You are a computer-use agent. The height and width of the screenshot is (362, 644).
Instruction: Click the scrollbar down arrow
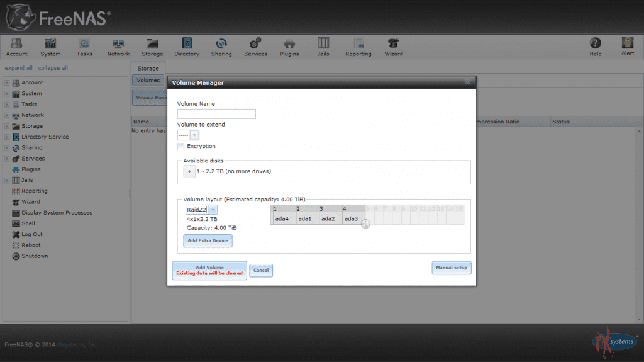(x=639, y=319)
